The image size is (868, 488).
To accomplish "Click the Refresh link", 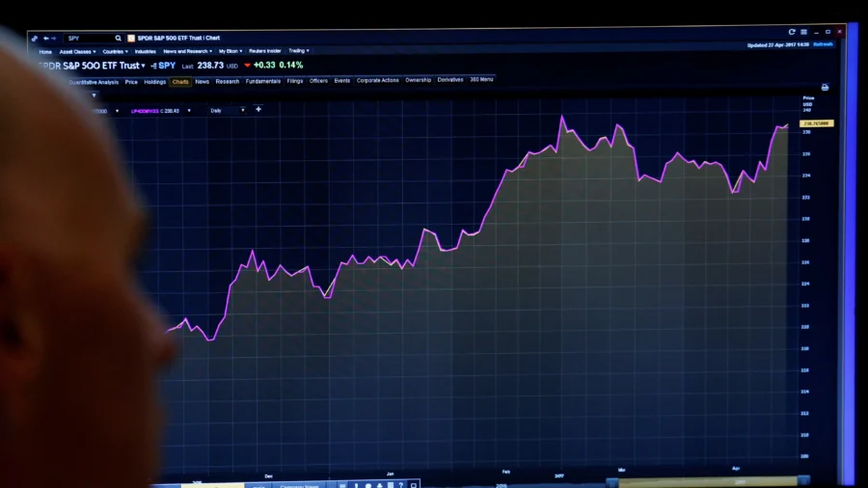I will 823,44.
